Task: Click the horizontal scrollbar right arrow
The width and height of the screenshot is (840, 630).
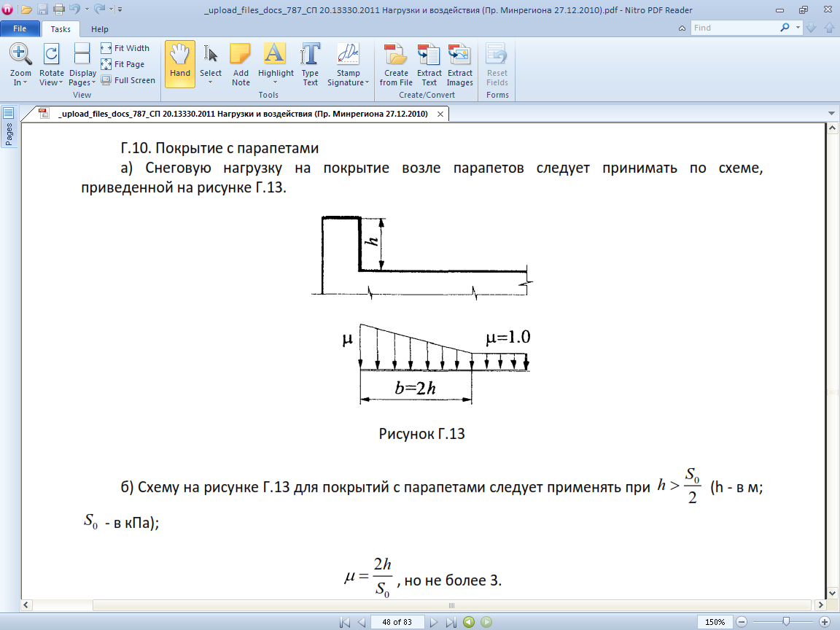Action: (820, 604)
